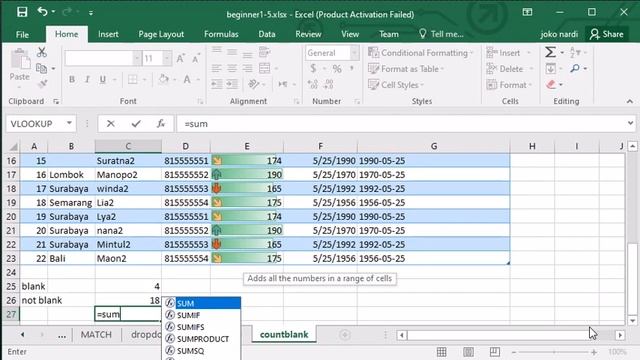Toggle Bold formatting

coord(72,79)
